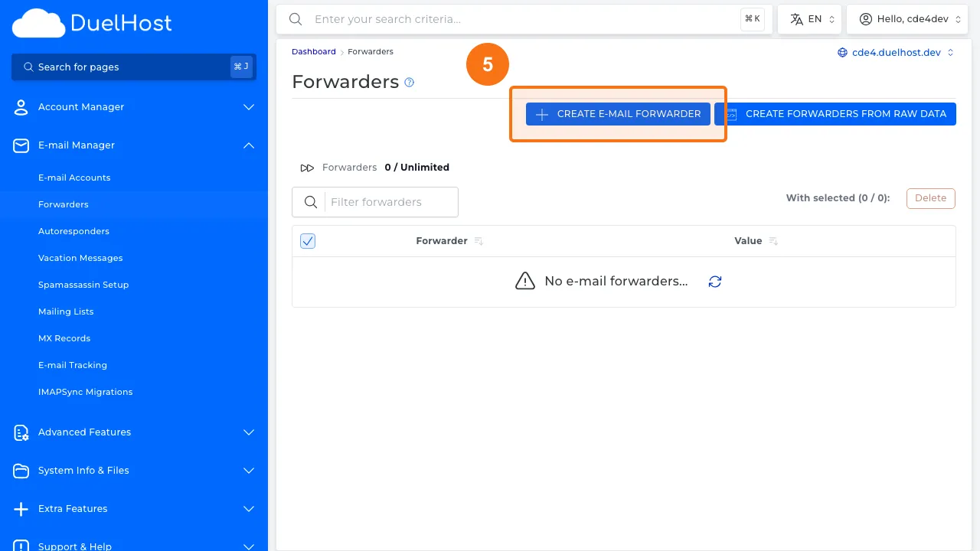Toggle the select-all forwarders checkbox
This screenshot has width=980, height=551.
pos(307,240)
